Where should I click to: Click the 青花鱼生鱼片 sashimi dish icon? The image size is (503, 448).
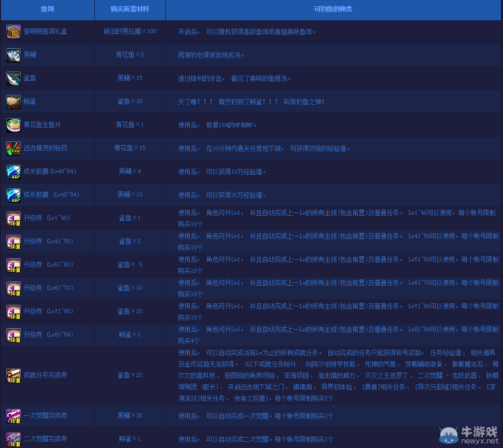coord(13,125)
